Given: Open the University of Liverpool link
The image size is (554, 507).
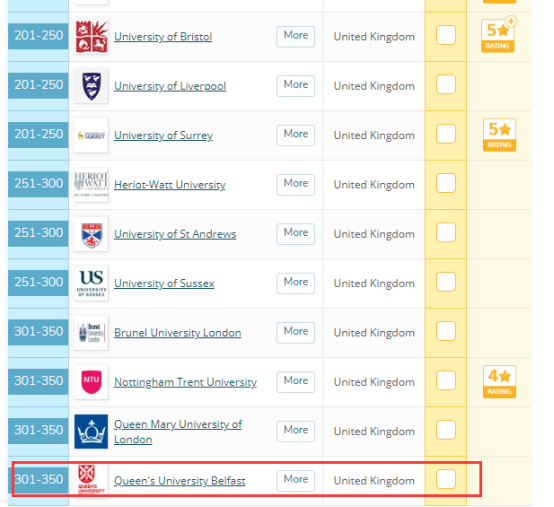Looking at the screenshot, I should pos(170,86).
